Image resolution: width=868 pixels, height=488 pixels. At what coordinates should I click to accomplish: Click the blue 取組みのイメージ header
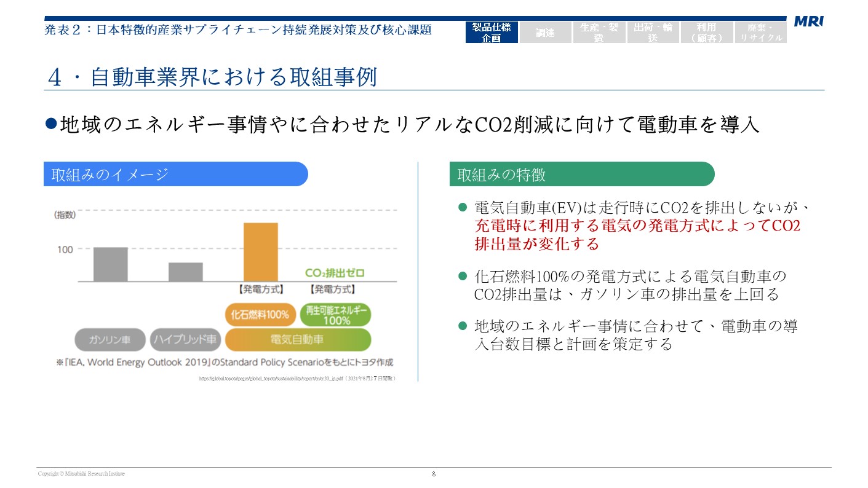pos(175,175)
